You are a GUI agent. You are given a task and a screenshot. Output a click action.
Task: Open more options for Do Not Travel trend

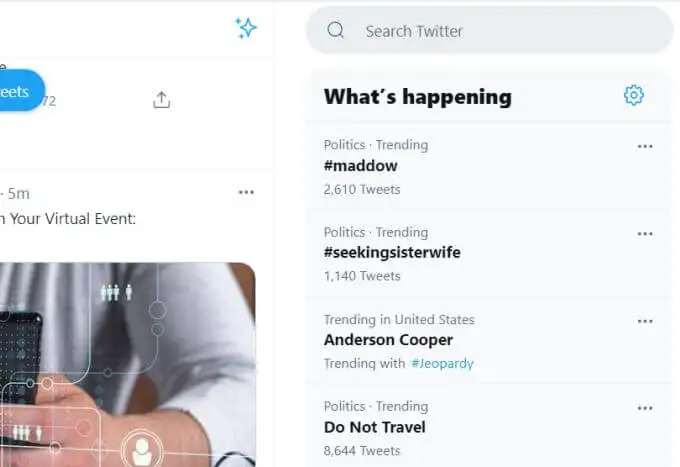pyautogui.click(x=645, y=408)
